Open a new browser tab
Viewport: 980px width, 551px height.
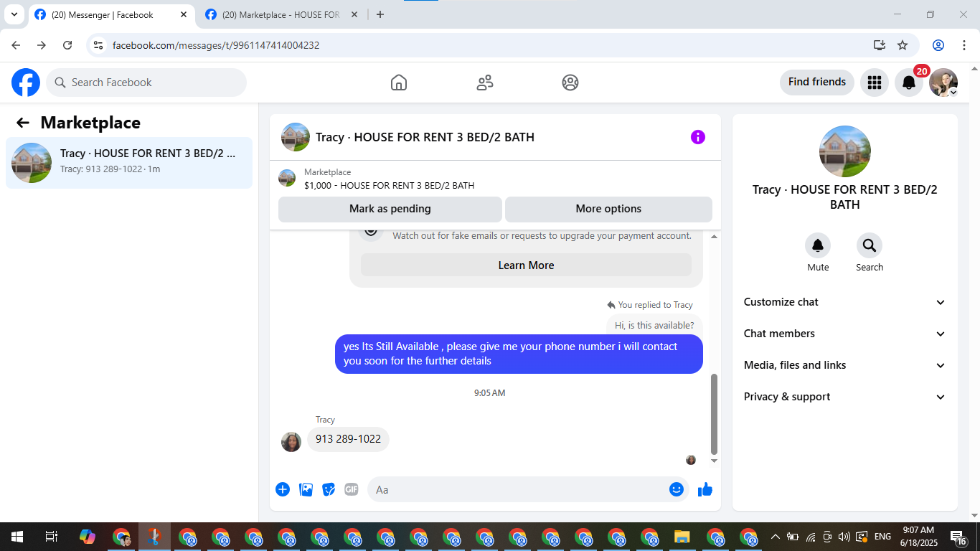coord(380,14)
